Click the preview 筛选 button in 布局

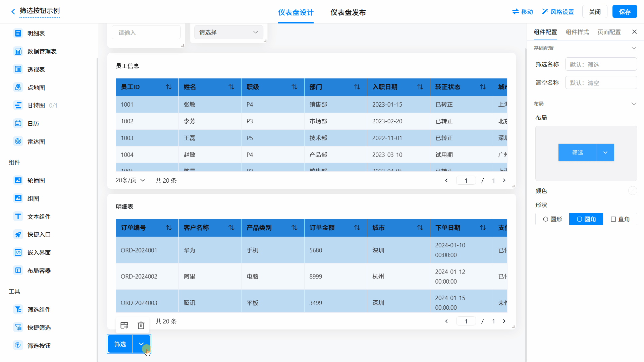pyautogui.click(x=578, y=153)
